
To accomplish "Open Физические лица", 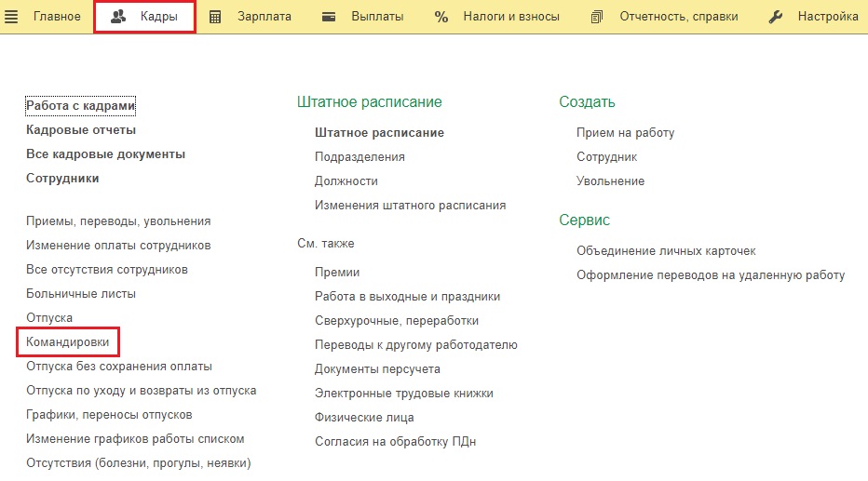I will (x=364, y=418).
